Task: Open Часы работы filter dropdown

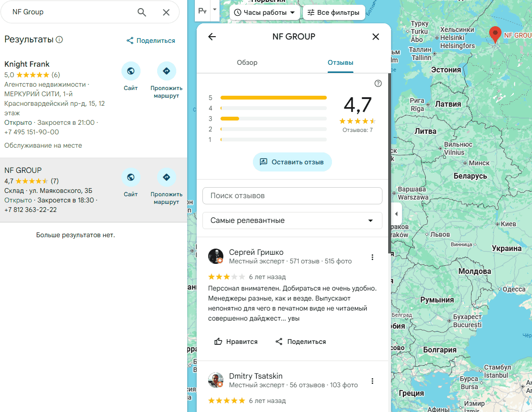Action: 265,12
